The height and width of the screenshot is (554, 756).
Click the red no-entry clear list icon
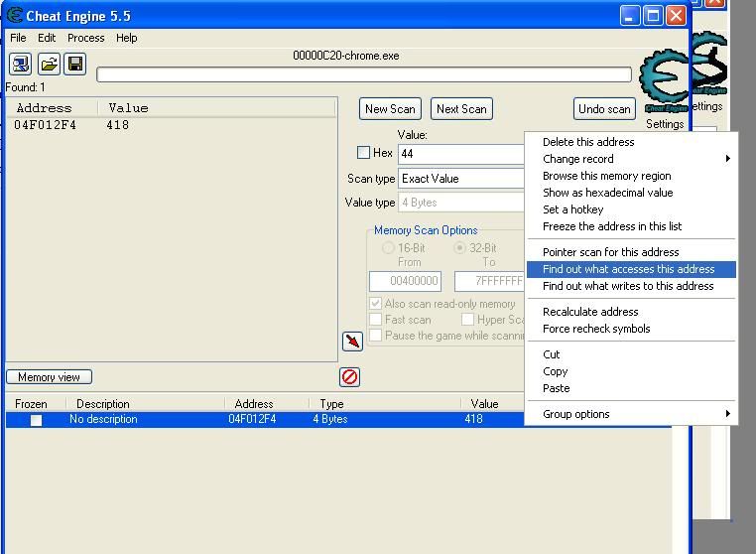(349, 377)
